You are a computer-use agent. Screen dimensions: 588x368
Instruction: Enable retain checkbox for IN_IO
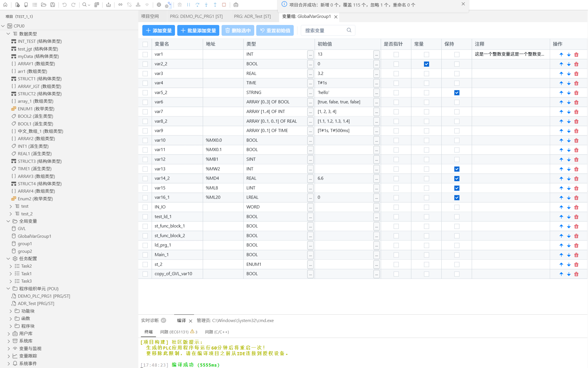coord(457,207)
